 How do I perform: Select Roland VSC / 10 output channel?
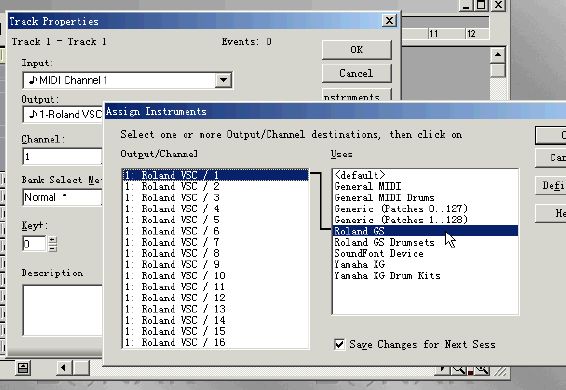pos(215,276)
